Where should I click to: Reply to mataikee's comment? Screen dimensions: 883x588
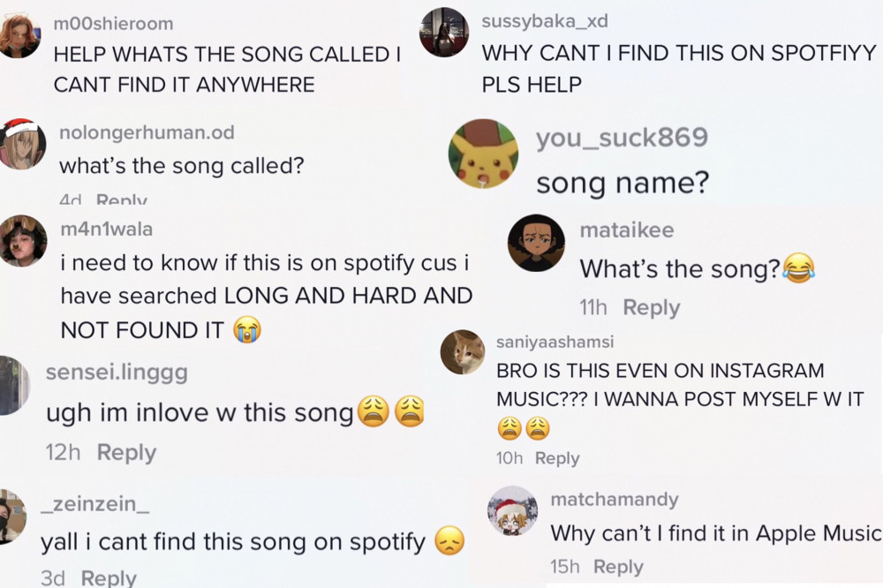[652, 307]
